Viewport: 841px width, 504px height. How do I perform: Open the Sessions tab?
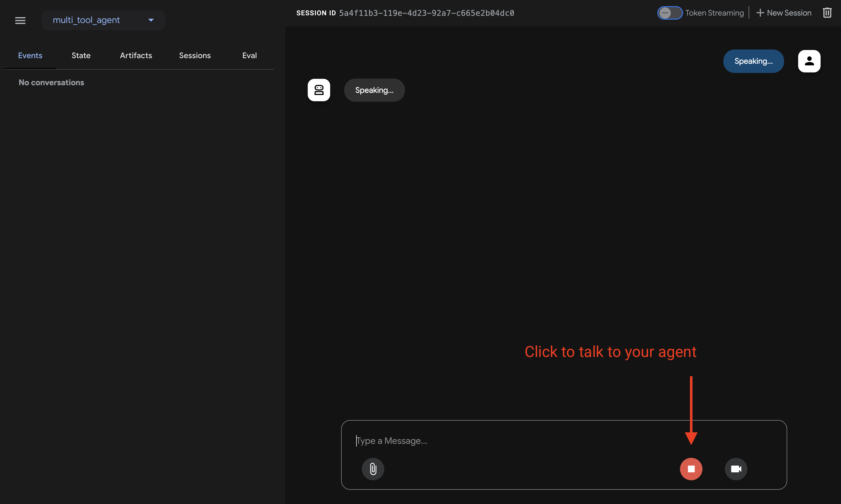(195, 55)
